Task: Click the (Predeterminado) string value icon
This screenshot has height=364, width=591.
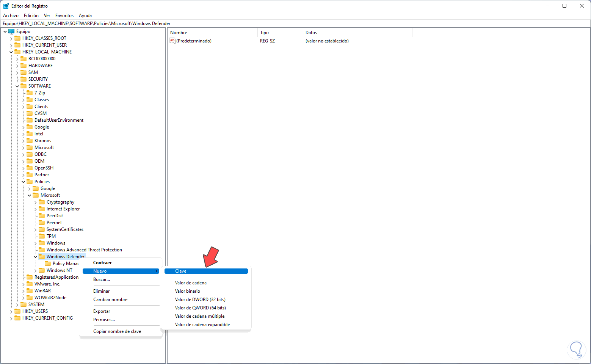Action: click(172, 41)
